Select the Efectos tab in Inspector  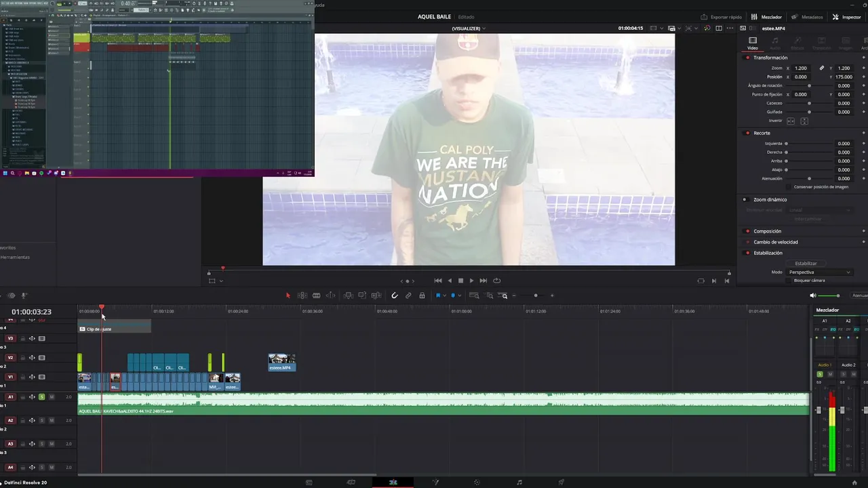point(797,43)
